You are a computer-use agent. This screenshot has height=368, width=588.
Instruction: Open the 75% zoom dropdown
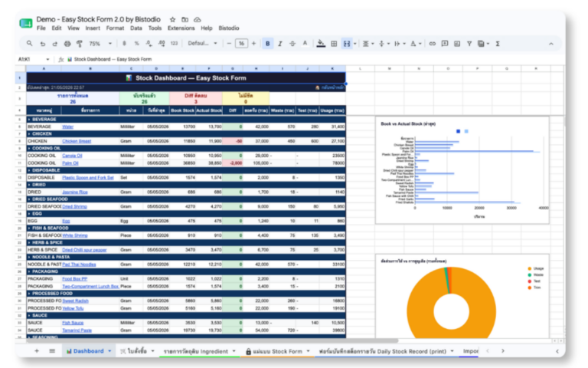point(100,44)
